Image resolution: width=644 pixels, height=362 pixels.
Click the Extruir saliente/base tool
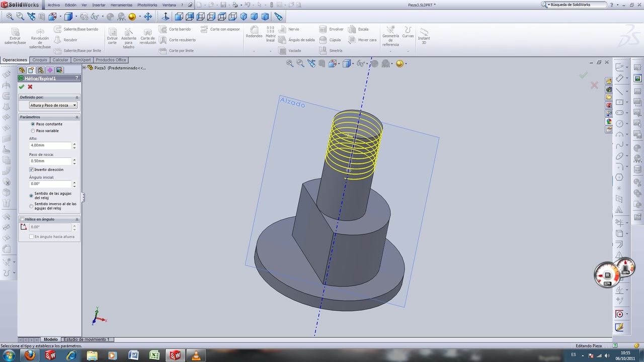15,36
